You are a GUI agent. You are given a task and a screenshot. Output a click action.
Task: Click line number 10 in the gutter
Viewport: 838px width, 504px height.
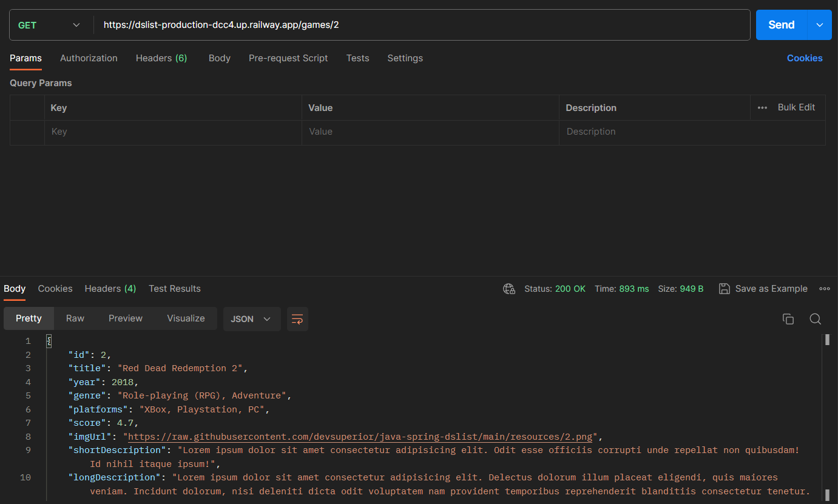[25, 477]
